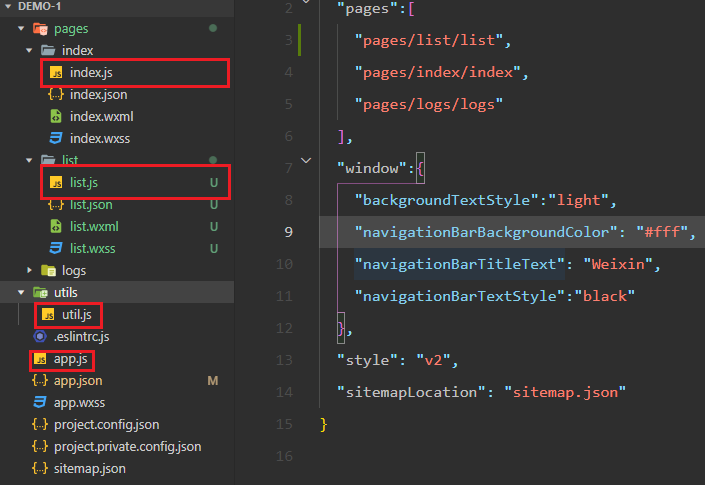
Task: Click the app.wxss stylesheet icon
Action: coord(40,402)
